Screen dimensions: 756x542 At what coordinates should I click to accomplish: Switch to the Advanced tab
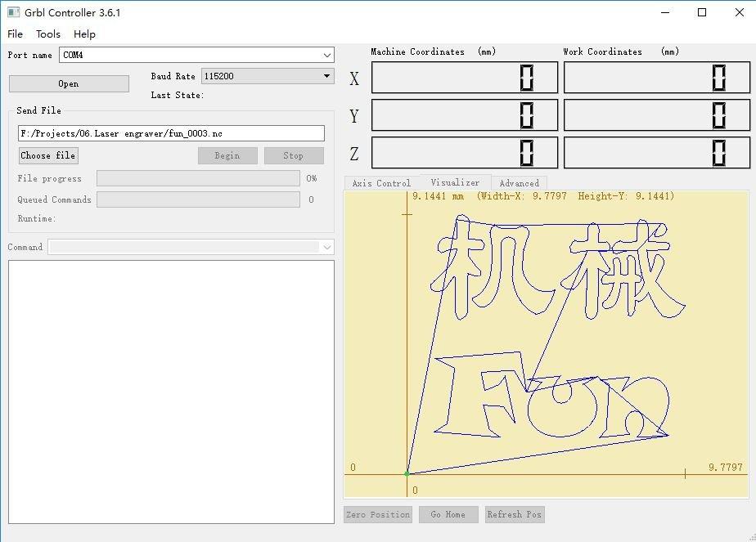tap(520, 183)
